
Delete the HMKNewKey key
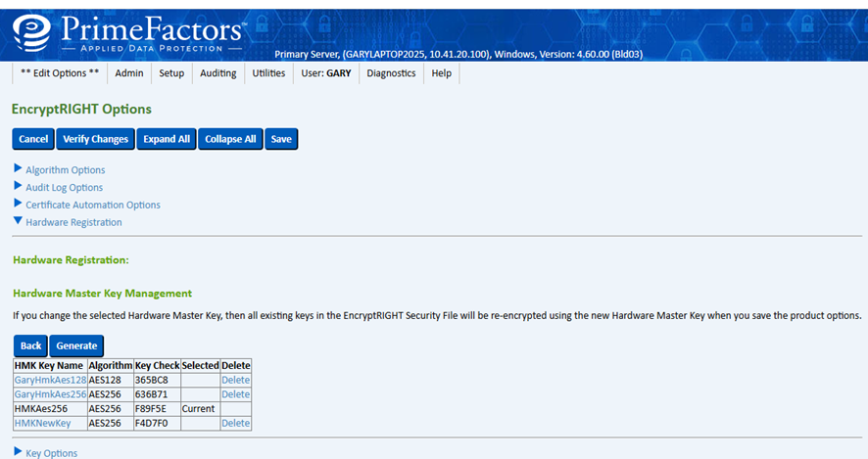(x=236, y=423)
